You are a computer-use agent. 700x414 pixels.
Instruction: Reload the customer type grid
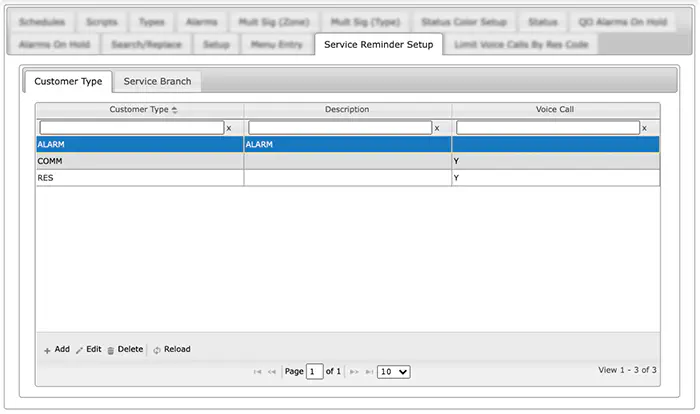[x=172, y=350]
